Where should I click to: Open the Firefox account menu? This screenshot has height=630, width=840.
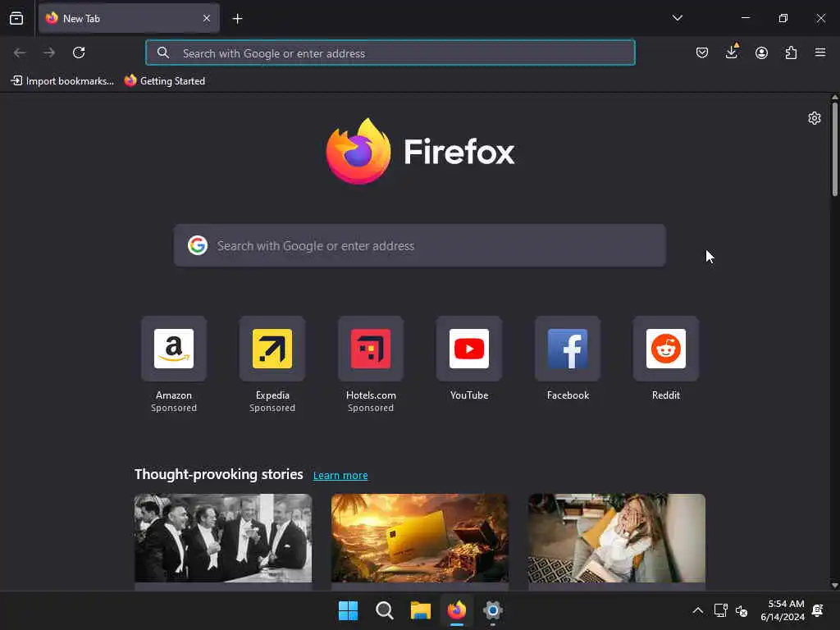click(x=761, y=52)
